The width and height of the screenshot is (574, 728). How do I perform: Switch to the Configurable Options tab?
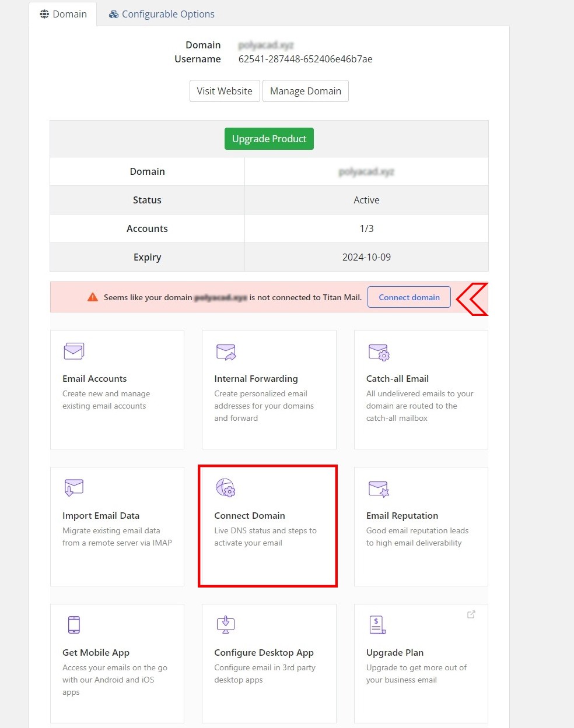point(162,14)
